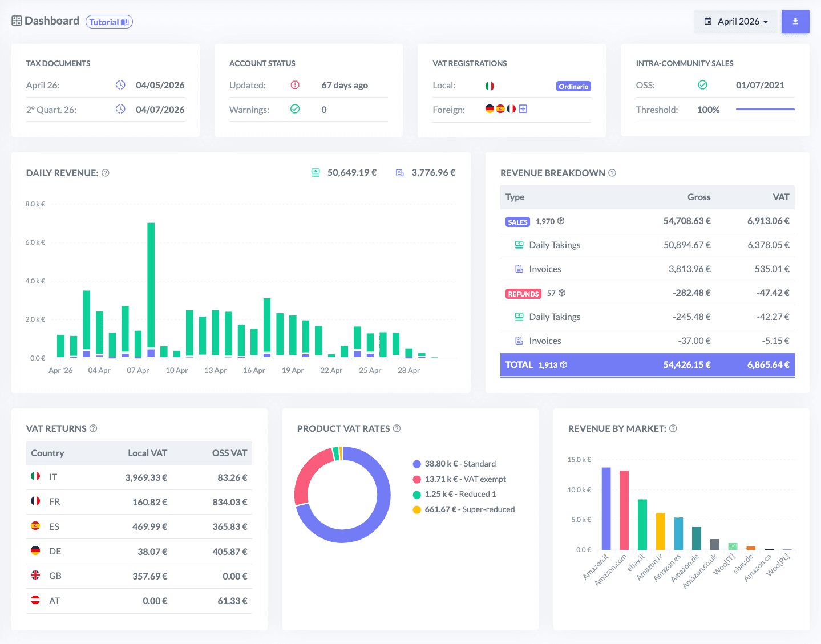Viewport: 821px width, 644px height.
Task: Click the Local VAT column header
Action: pyautogui.click(x=147, y=453)
